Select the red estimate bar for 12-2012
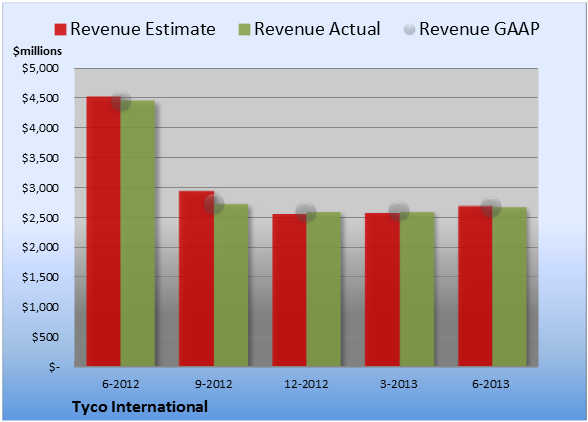 click(290, 290)
